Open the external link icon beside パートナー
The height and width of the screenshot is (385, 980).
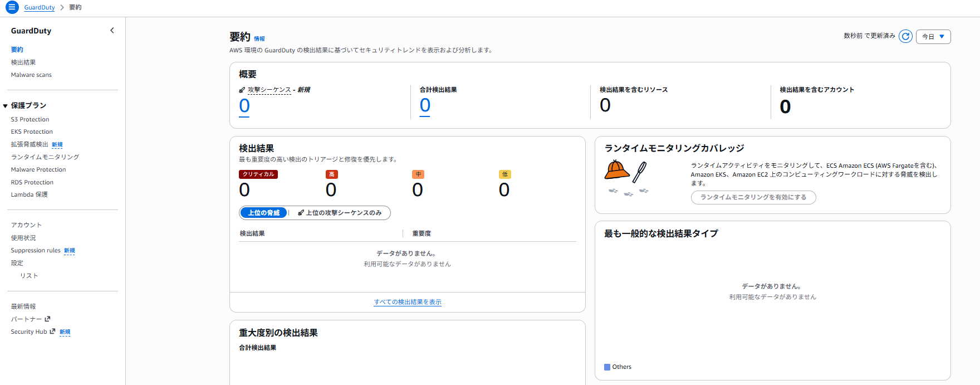pos(47,319)
